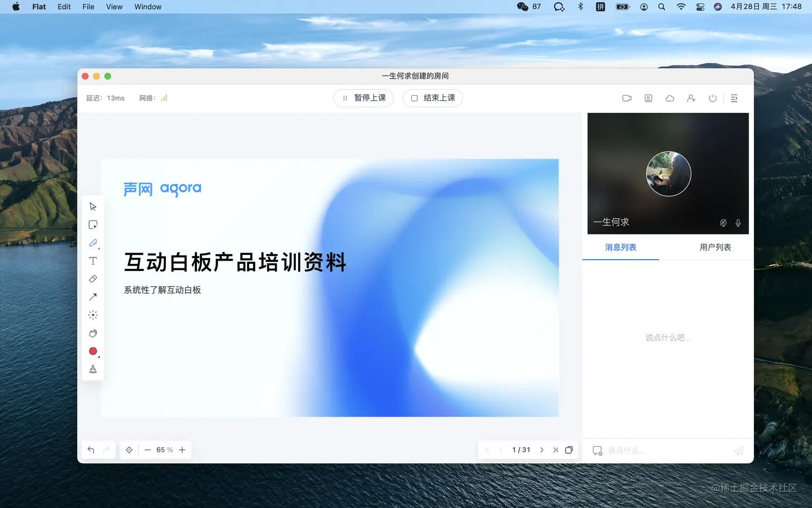This screenshot has width=812, height=508.
Task: Click the invite user icon
Action: click(x=691, y=98)
